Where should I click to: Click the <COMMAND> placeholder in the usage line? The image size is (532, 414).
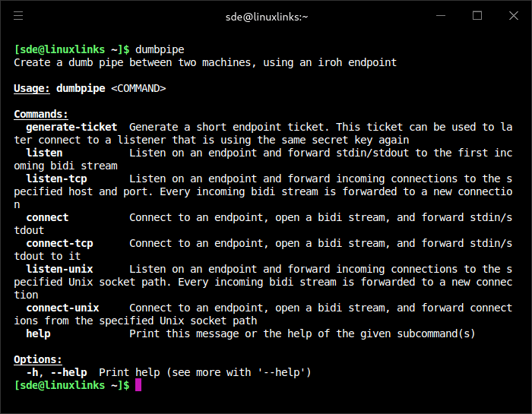point(138,88)
